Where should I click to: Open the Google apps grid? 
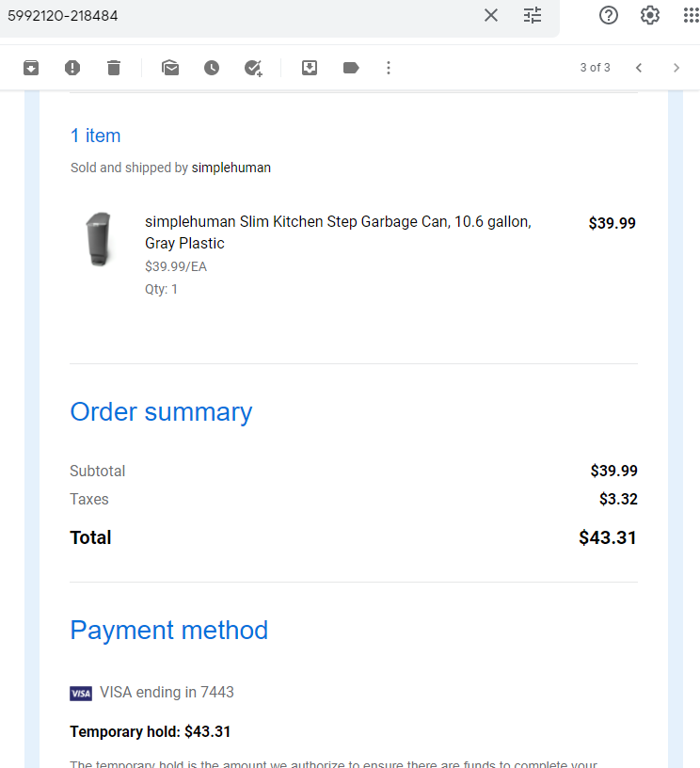692,15
